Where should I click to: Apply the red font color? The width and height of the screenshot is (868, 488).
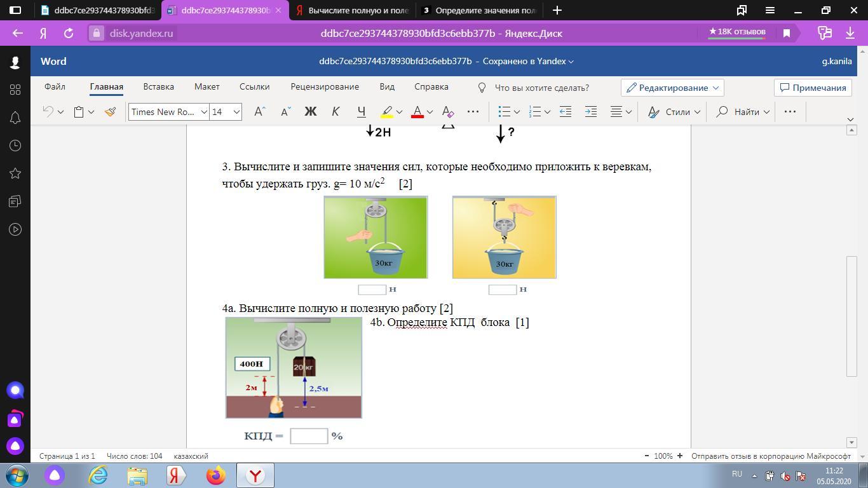coord(417,112)
